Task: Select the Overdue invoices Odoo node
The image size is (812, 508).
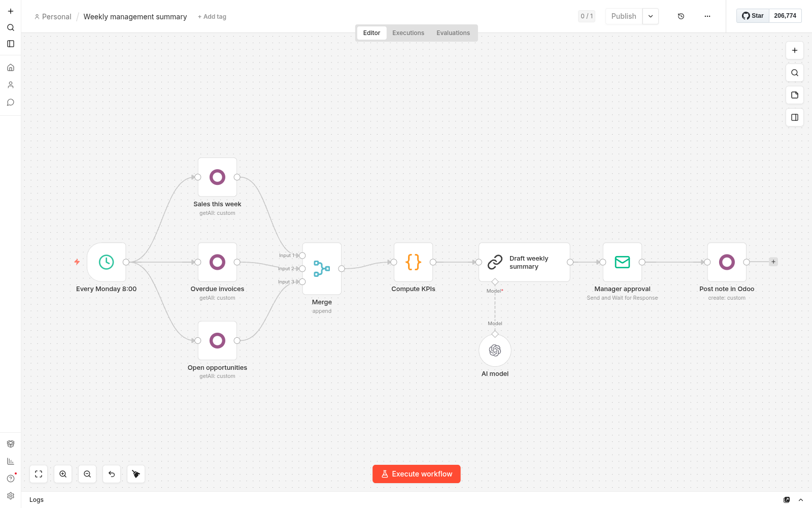Action: [217, 262]
